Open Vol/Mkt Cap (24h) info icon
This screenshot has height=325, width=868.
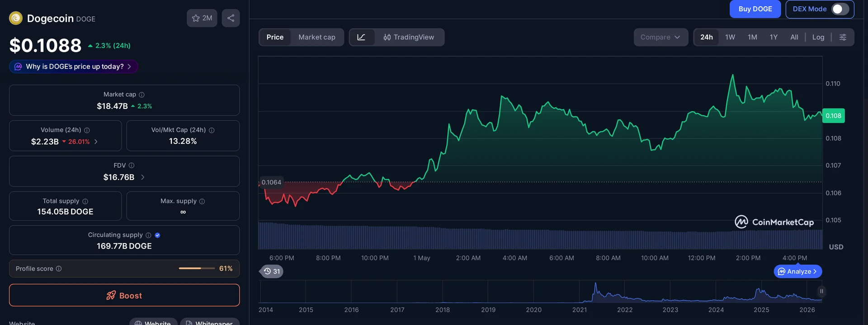pyautogui.click(x=212, y=130)
